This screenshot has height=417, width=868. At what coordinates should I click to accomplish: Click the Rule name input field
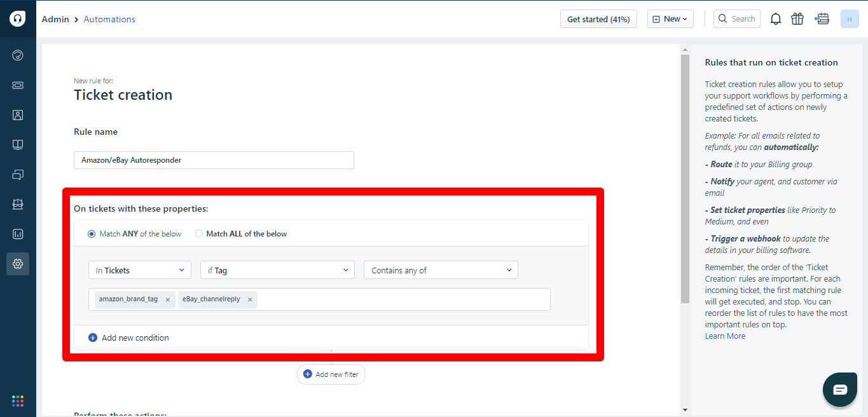[214, 160]
